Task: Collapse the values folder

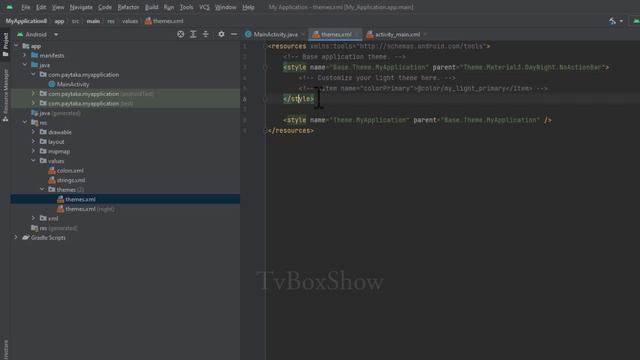Action: 33,161
